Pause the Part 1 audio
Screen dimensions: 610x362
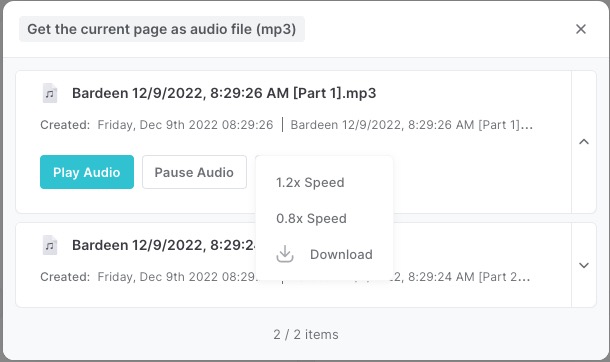(194, 172)
